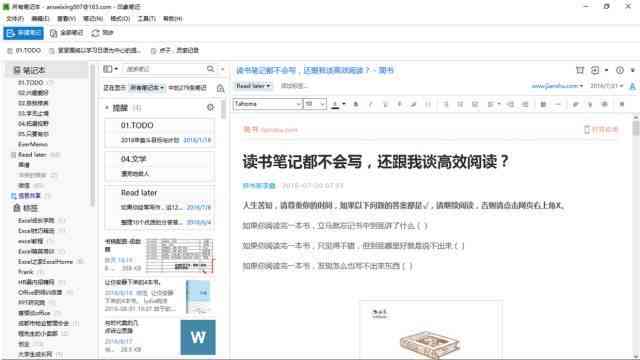Collapse the Reminders section
Viewport: 640px width, 360px height.
107,108
